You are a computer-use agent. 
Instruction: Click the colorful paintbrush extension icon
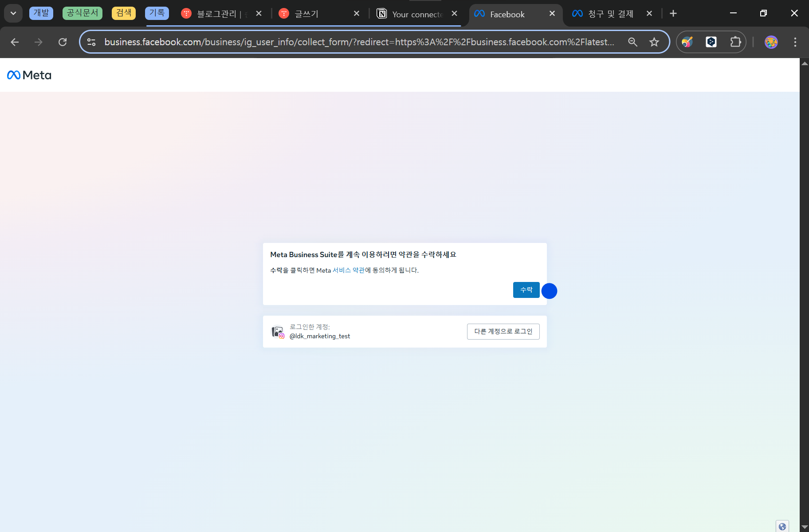pos(687,42)
